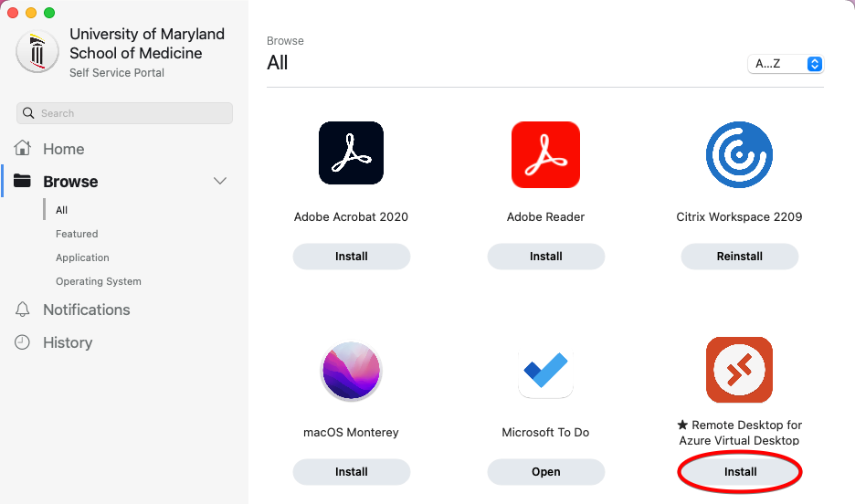This screenshot has height=504, width=855.
Task: Click the Search input field
Action: [128, 113]
